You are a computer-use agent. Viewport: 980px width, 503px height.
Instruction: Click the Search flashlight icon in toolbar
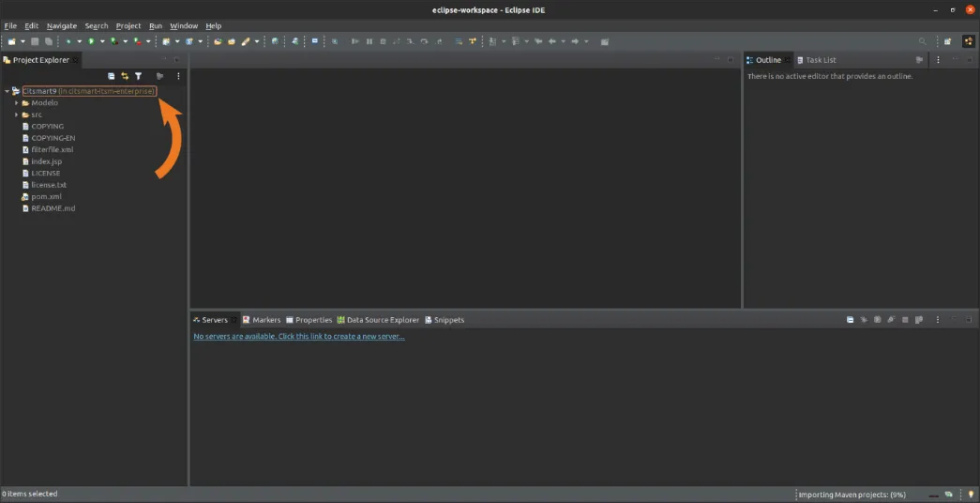[x=246, y=41]
